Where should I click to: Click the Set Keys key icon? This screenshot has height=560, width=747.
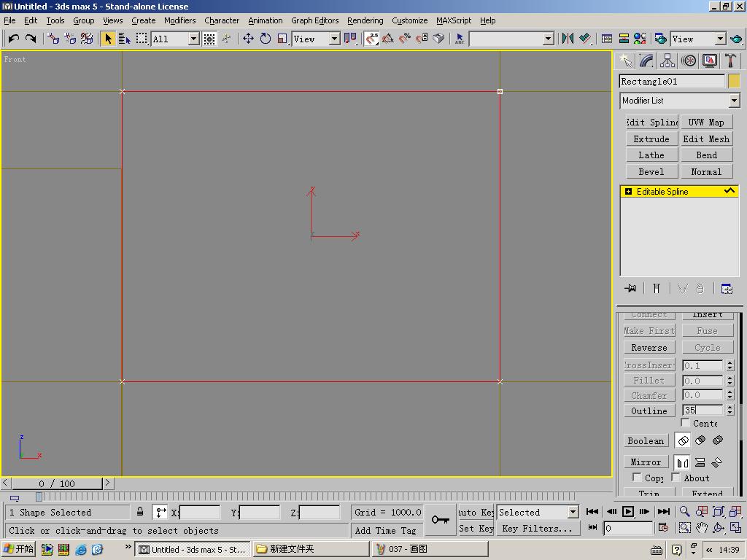440,520
